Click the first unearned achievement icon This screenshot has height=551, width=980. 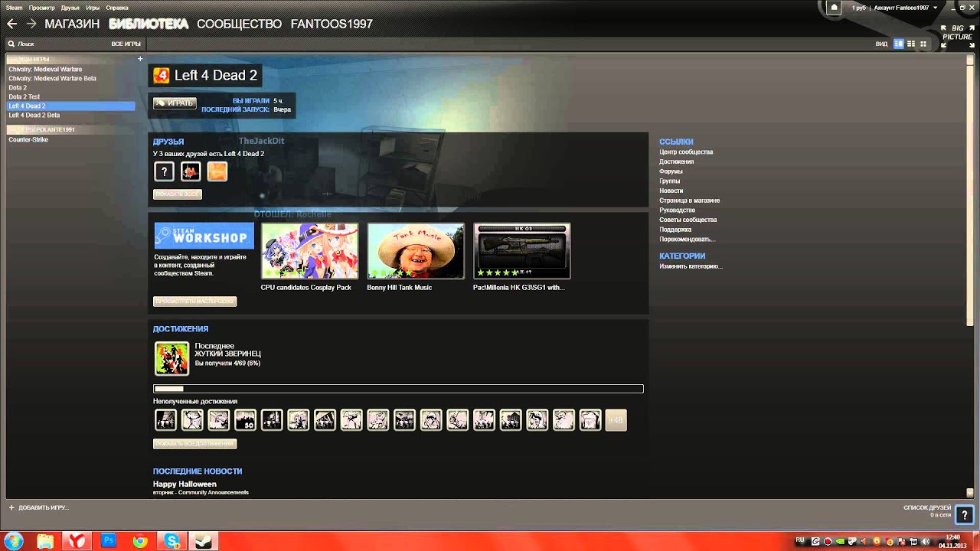[x=165, y=420]
